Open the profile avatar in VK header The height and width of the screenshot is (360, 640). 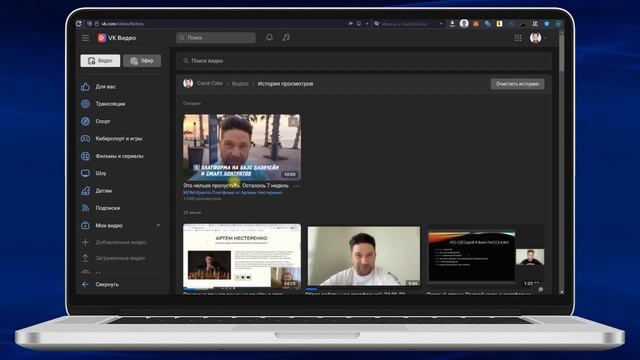click(536, 38)
